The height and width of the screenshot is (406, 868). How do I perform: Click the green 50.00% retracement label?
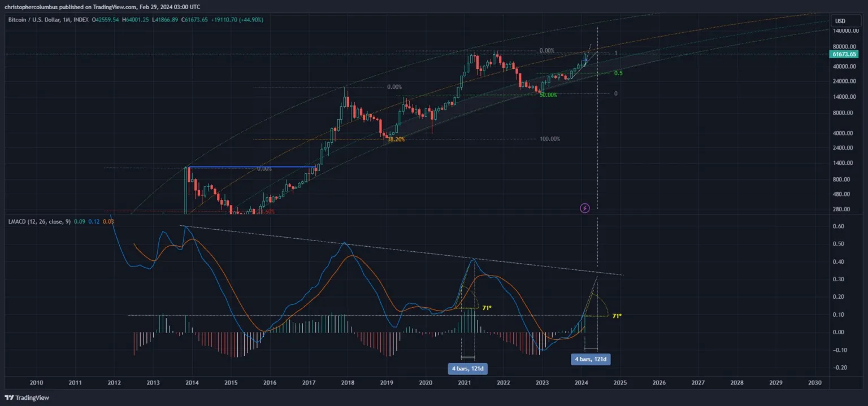click(x=548, y=95)
